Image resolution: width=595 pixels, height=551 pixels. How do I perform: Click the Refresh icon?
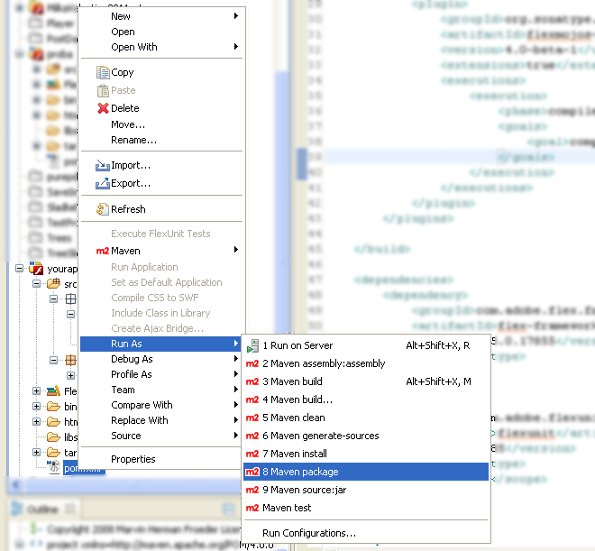[x=102, y=209]
